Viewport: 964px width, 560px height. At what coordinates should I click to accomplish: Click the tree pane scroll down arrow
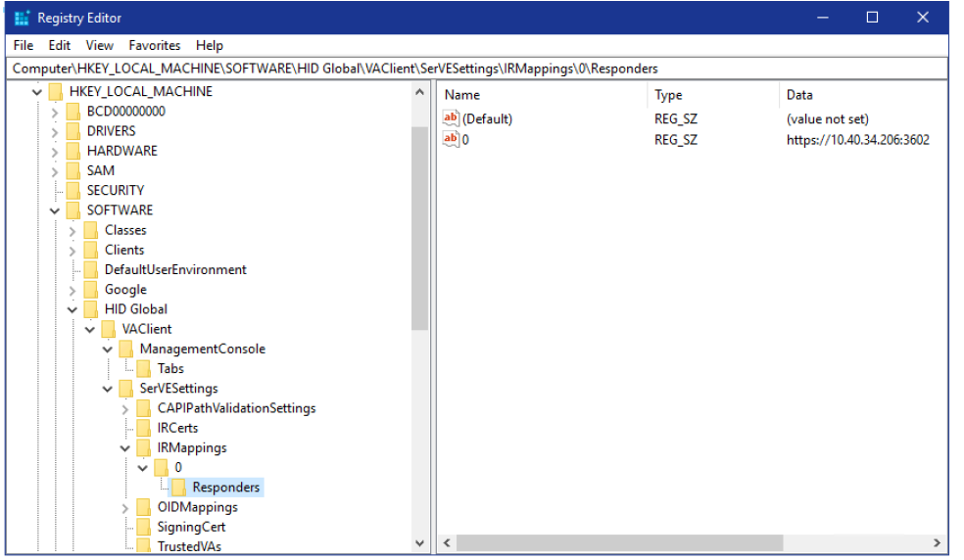(x=420, y=542)
